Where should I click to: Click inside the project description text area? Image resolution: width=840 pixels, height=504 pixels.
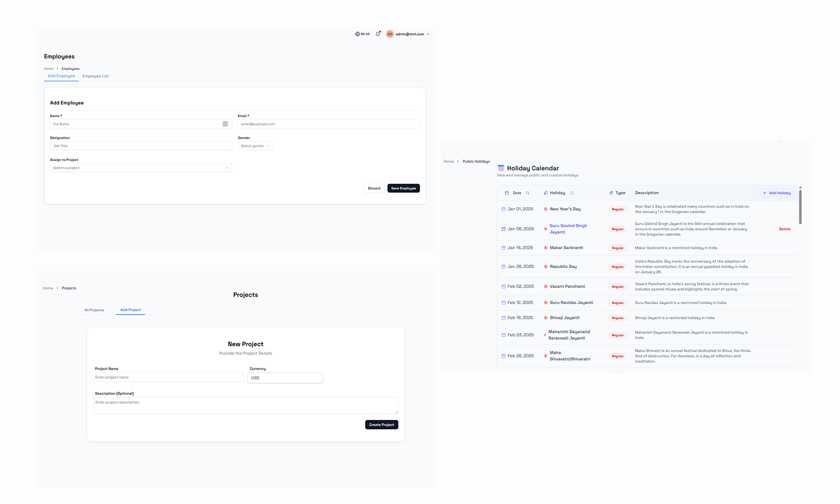(x=245, y=405)
